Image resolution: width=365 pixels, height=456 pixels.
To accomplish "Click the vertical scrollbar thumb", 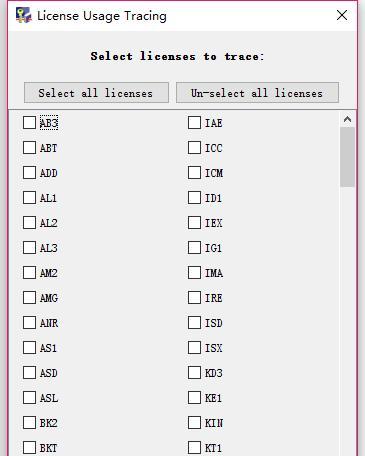I will pyautogui.click(x=347, y=157).
